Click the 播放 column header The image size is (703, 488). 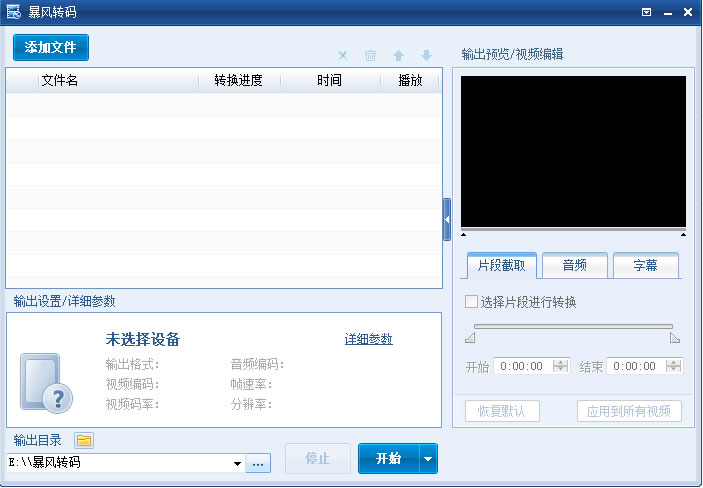pyautogui.click(x=411, y=81)
